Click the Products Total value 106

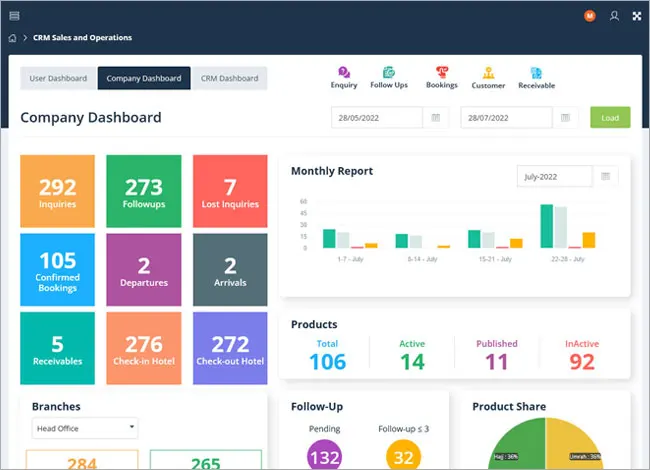click(327, 361)
